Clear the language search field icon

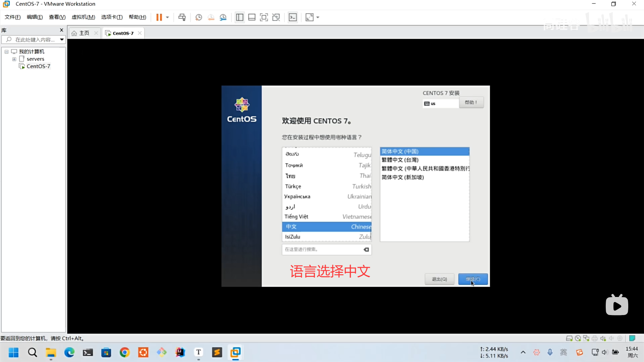pyautogui.click(x=366, y=249)
